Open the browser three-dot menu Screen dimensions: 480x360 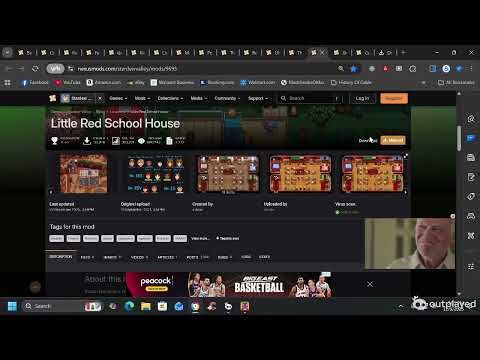coord(471,69)
